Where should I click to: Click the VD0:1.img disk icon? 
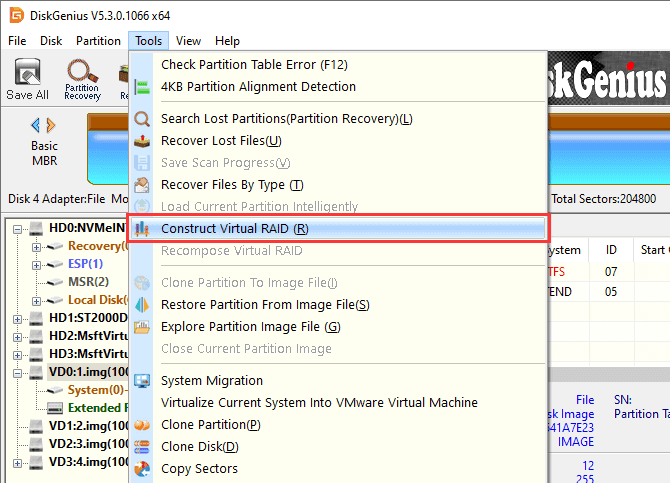[36, 372]
